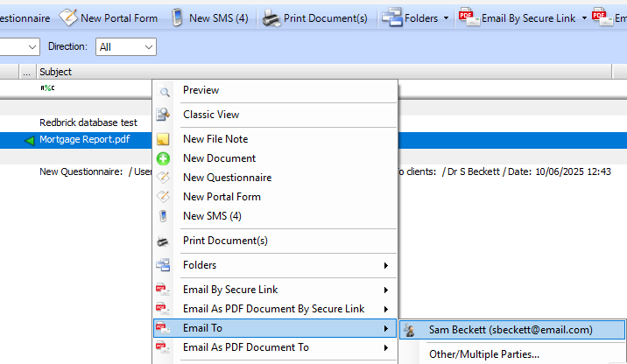Click the Folders icon in the toolbar
This screenshot has width=627, height=364.
coord(391,17)
